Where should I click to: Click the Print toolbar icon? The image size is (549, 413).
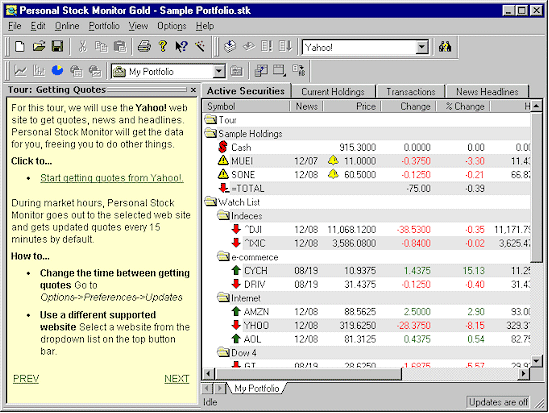tap(144, 47)
